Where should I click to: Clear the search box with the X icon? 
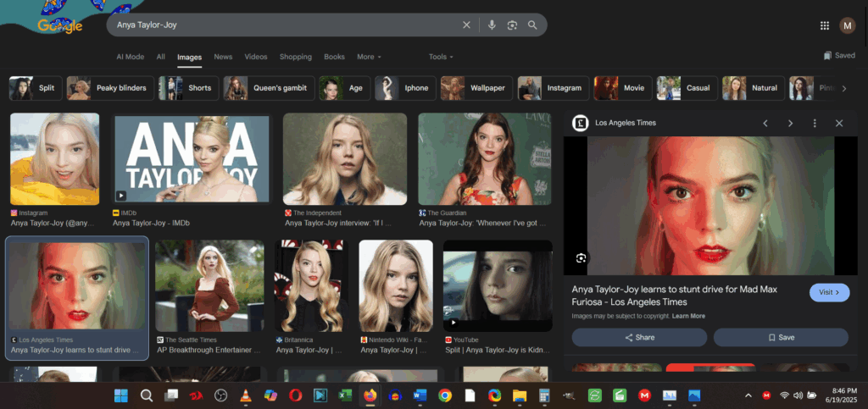click(x=466, y=25)
